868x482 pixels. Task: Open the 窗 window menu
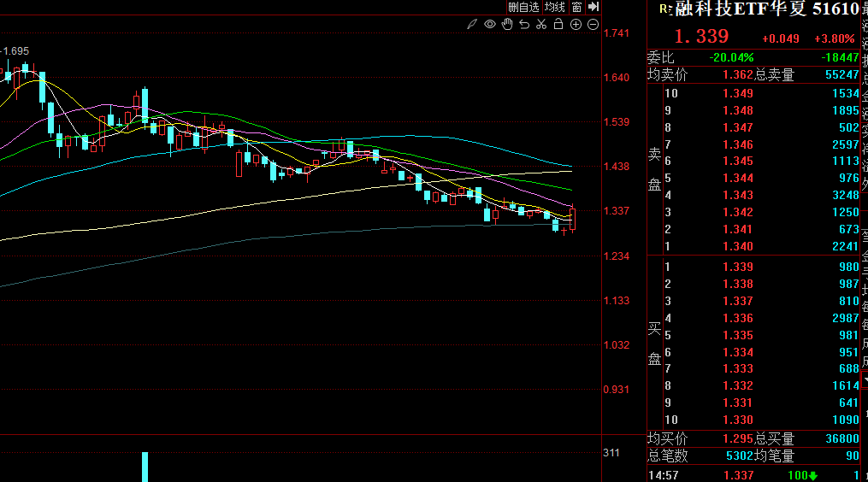click(577, 7)
